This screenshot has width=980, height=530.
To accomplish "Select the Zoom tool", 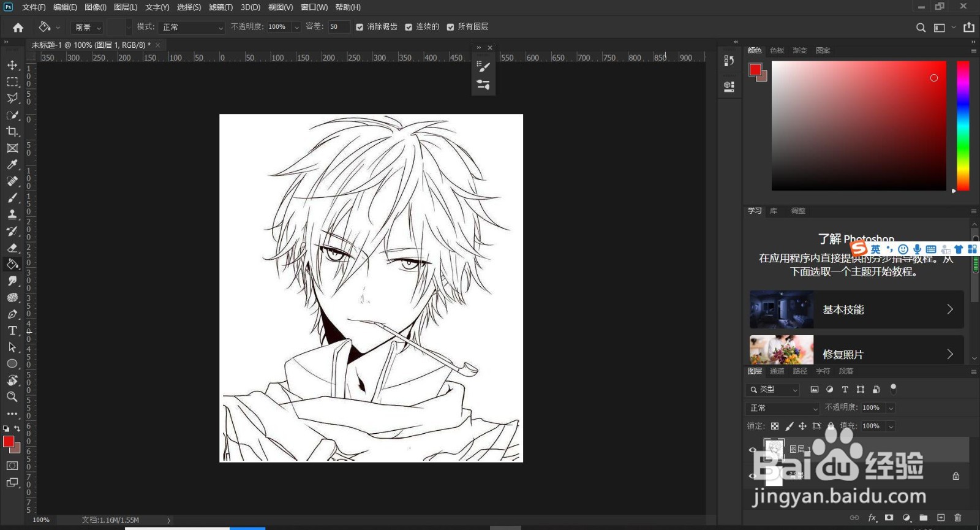I will 12,396.
